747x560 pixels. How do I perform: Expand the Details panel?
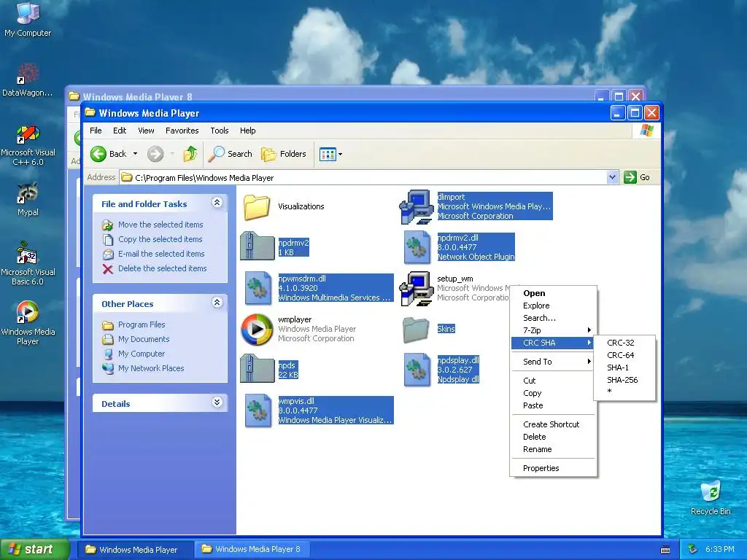click(217, 402)
